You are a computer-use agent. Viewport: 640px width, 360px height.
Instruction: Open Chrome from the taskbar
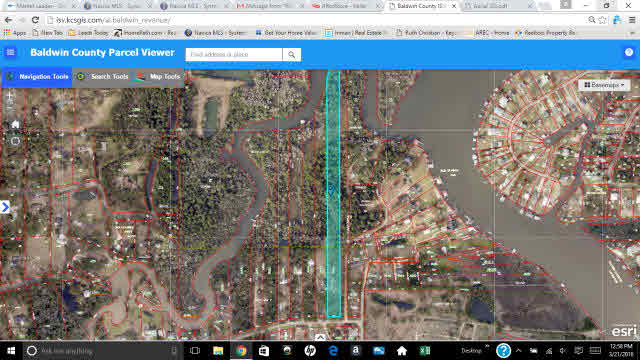241,351
